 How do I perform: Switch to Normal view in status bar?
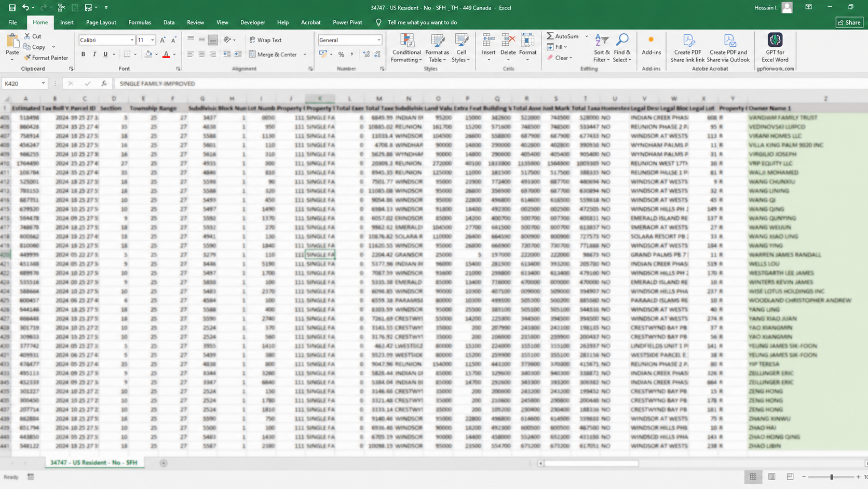pos(753,477)
